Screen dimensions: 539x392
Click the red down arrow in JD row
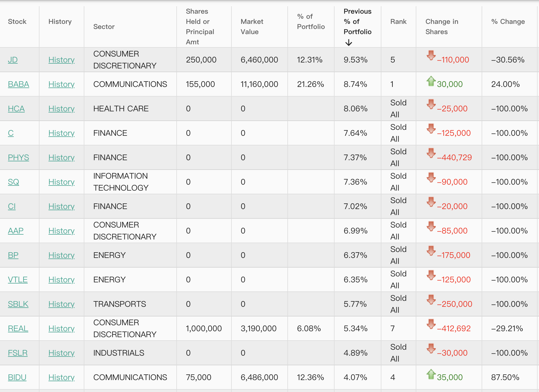[x=431, y=55]
